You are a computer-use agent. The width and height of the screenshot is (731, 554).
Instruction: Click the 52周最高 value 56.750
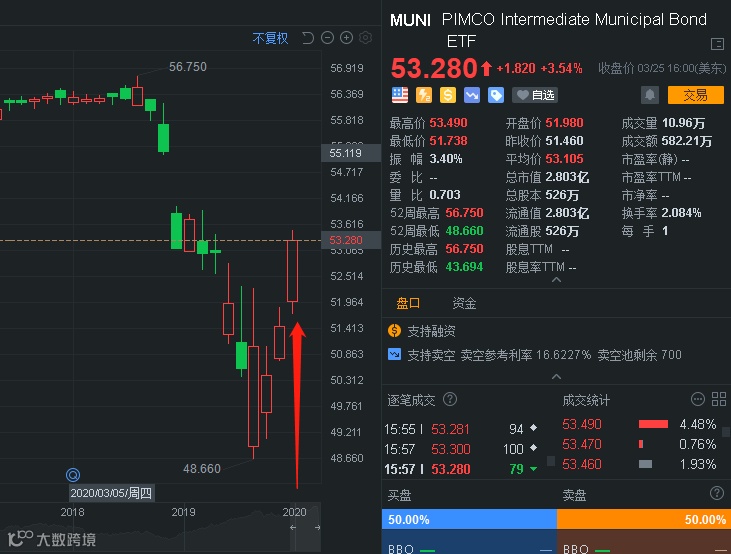464,213
